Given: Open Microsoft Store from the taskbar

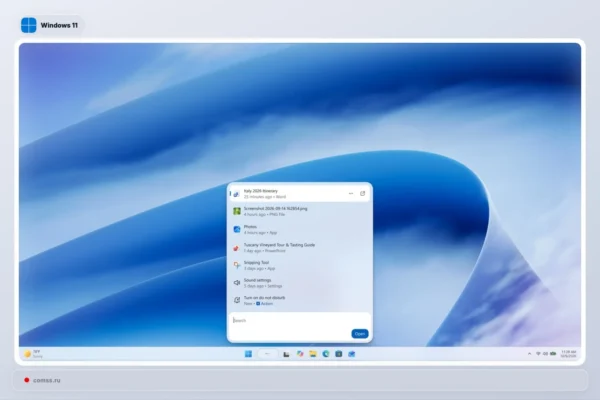Looking at the screenshot, I should 339,354.
